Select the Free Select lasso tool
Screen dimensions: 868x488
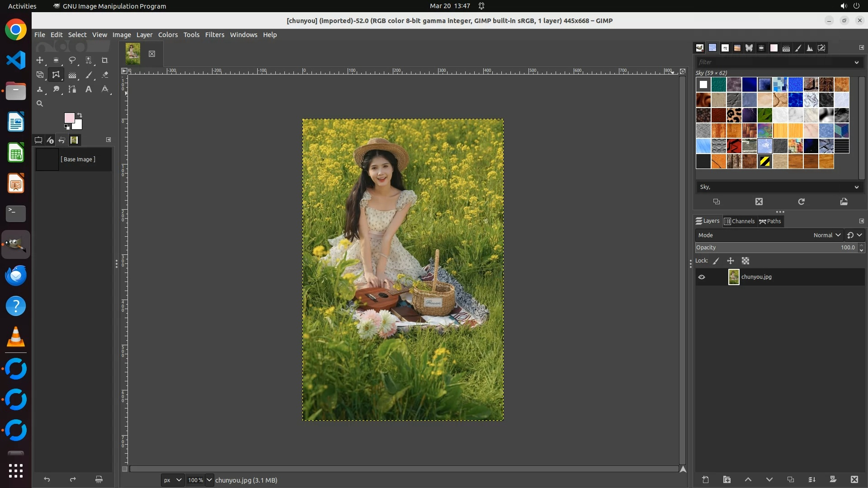click(x=72, y=60)
